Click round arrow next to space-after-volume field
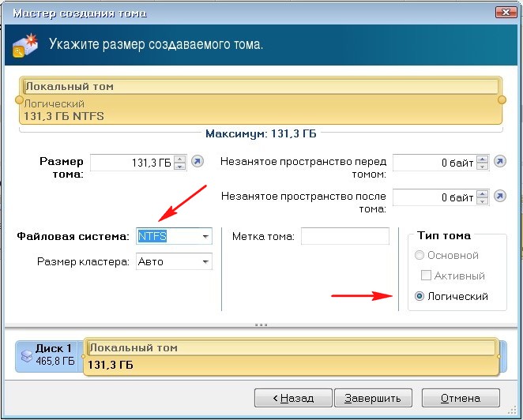The width and height of the screenshot is (523, 420). coord(499,196)
